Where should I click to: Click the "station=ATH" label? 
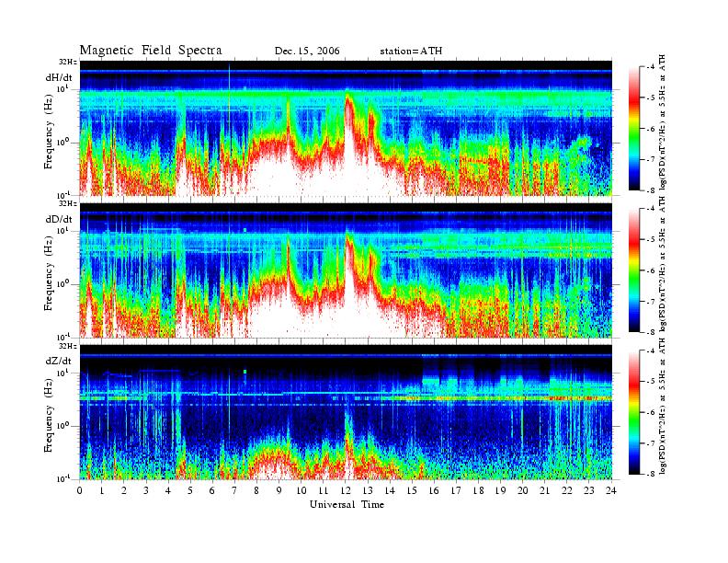pos(411,52)
